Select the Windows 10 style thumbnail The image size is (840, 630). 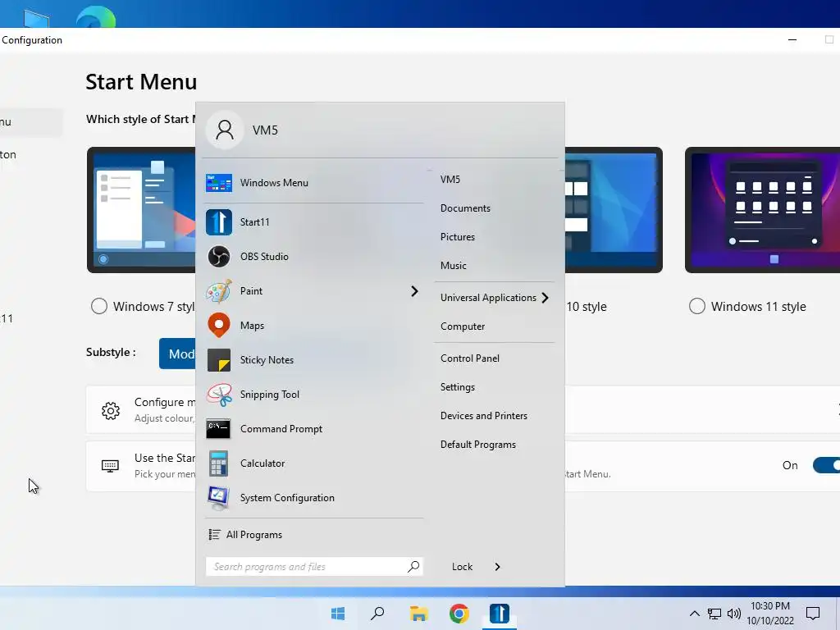(x=614, y=210)
